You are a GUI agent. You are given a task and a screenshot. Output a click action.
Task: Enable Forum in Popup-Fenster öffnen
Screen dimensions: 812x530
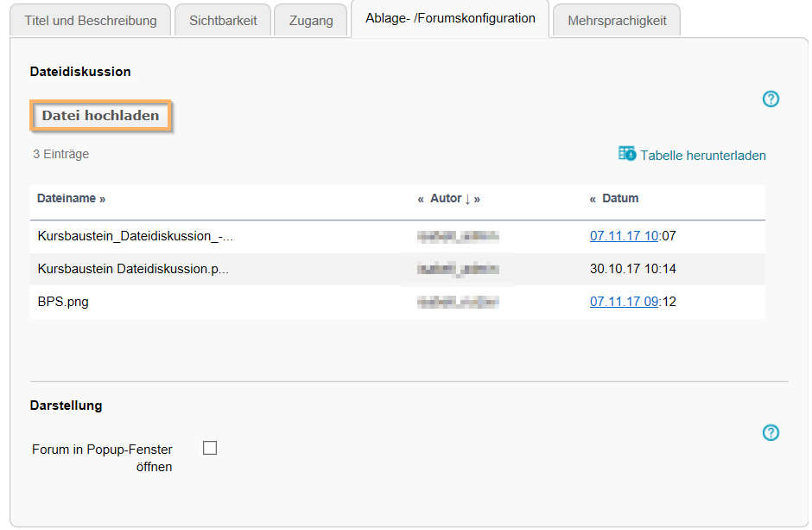point(209,448)
